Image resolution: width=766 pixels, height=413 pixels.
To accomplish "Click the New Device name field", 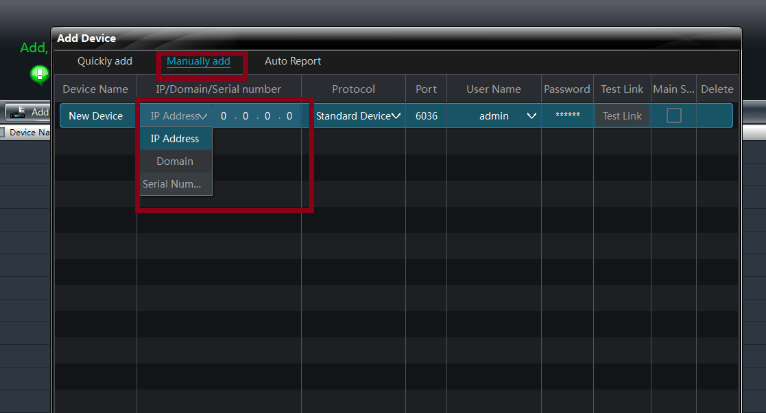I will coord(96,116).
